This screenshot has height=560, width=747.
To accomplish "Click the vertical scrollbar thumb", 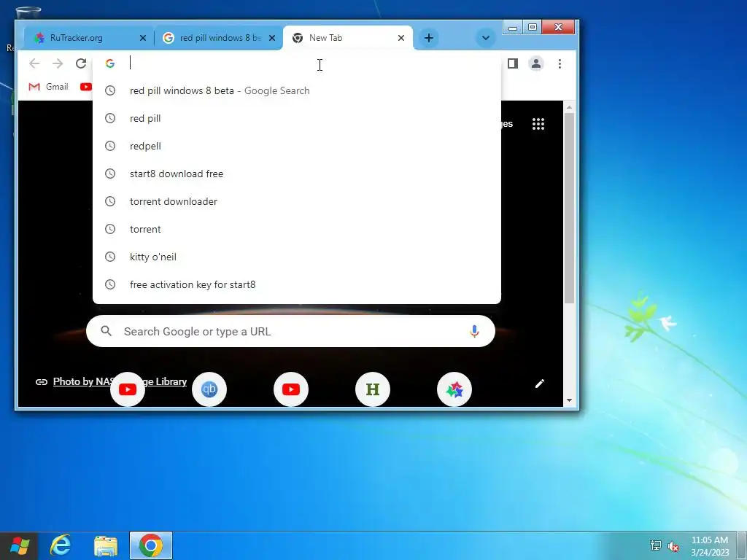I will (x=569, y=208).
